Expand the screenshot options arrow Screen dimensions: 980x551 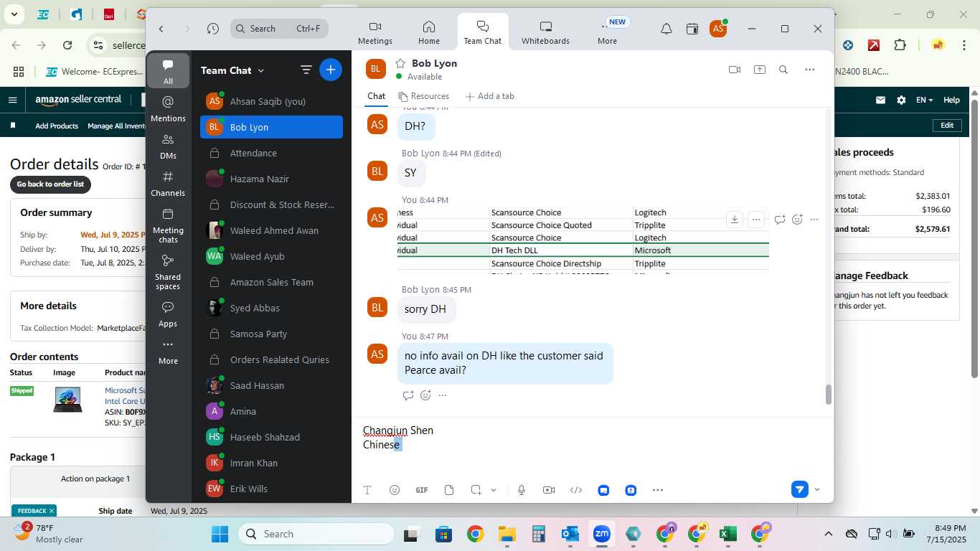494,490
